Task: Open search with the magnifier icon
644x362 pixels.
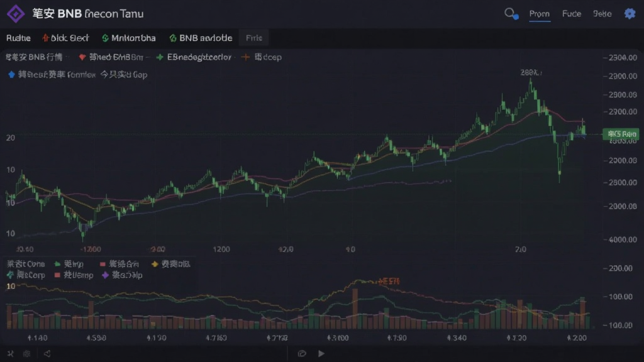Action: [x=511, y=14]
